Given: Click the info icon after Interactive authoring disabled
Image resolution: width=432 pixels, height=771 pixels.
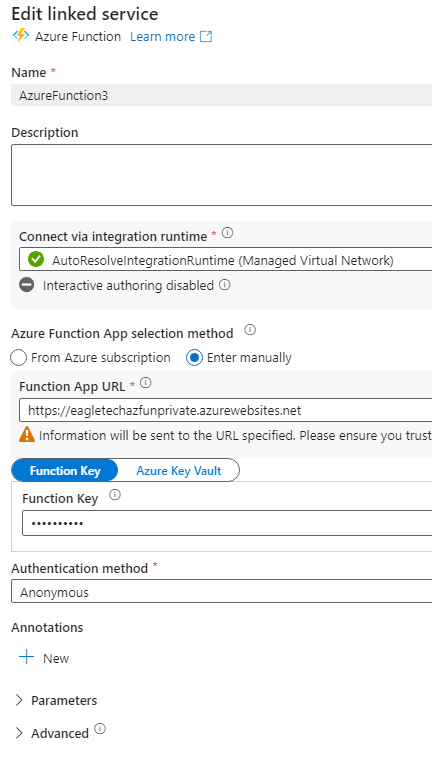Looking at the screenshot, I should coord(225,285).
